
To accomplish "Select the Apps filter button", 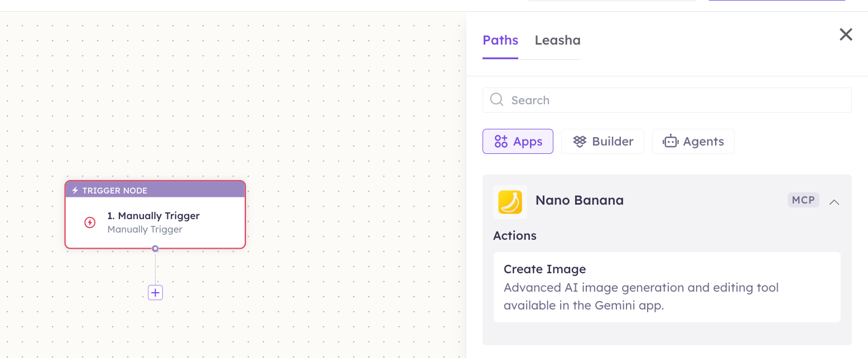I will pyautogui.click(x=518, y=141).
